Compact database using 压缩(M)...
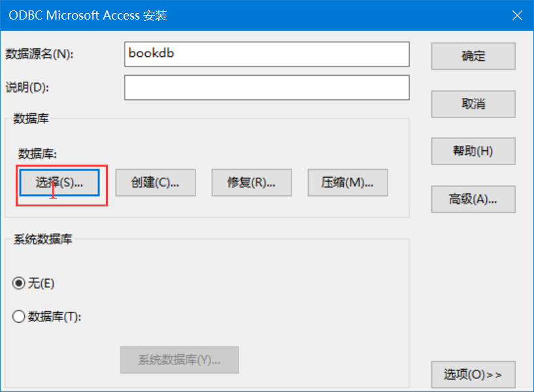The image size is (534, 392). coord(348,183)
